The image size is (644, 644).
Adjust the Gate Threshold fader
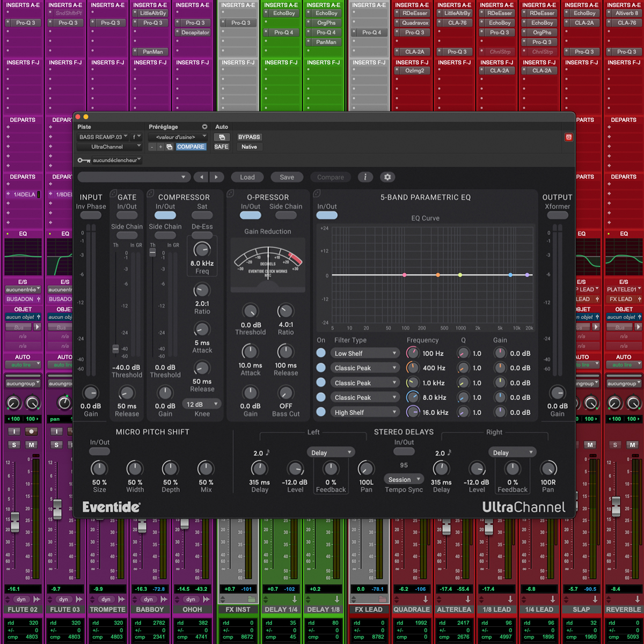115,349
